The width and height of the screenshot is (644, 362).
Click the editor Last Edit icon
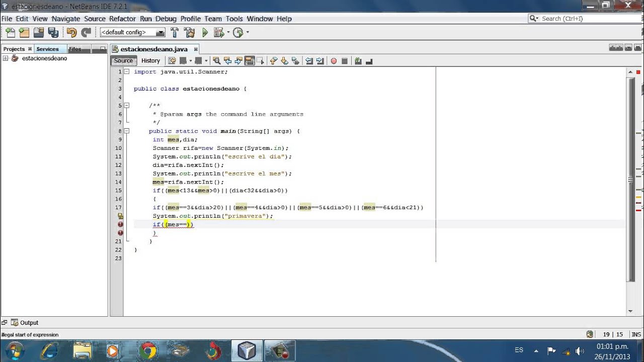point(172,61)
